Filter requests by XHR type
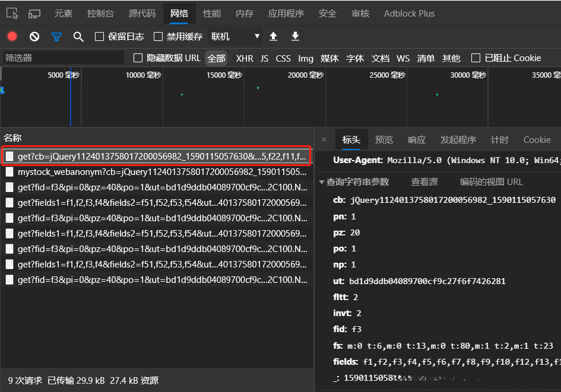The width and height of the screenshot is (561, 392). coord(244,58)
